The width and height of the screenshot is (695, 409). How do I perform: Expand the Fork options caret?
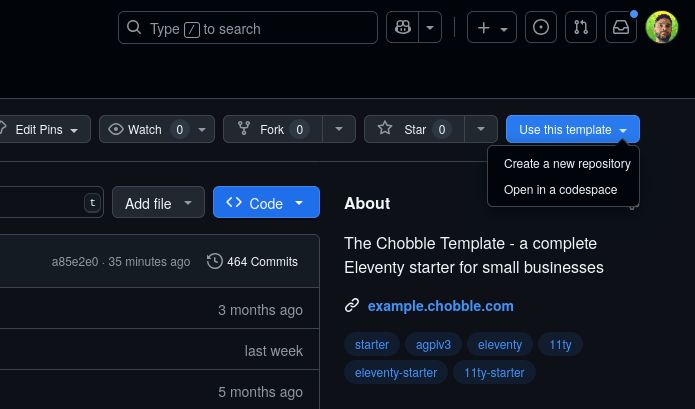click(339, 129)
